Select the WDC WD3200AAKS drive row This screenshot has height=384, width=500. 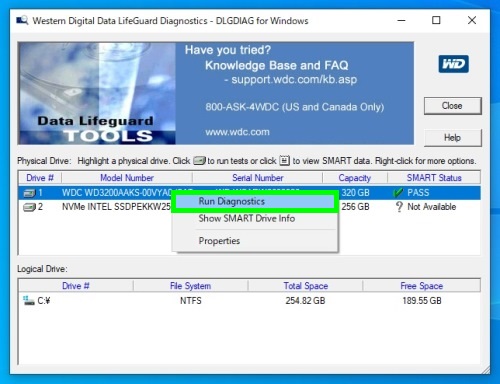pyautogui.click(x=249, y=193)
